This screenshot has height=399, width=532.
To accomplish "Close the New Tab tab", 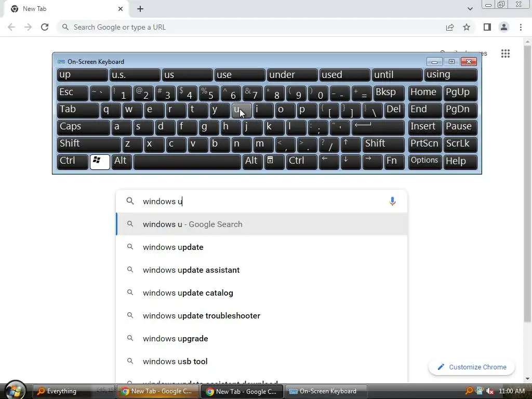I will [x=121, y=9].
